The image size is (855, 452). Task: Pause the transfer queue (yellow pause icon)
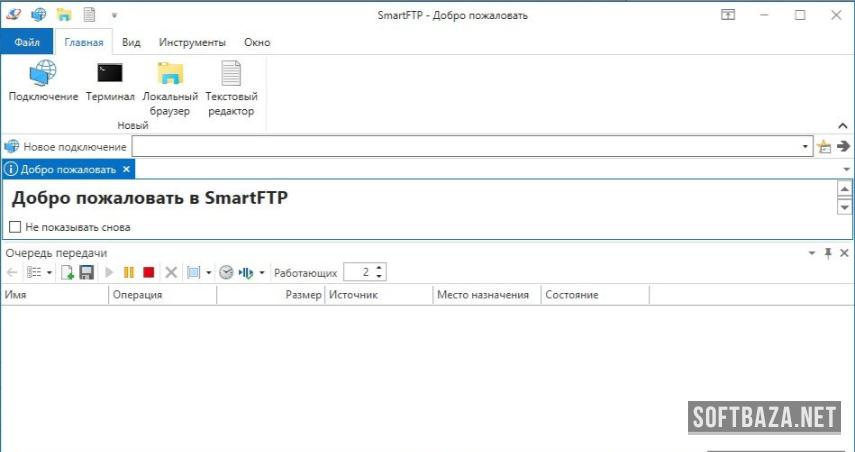pos(128,272)
